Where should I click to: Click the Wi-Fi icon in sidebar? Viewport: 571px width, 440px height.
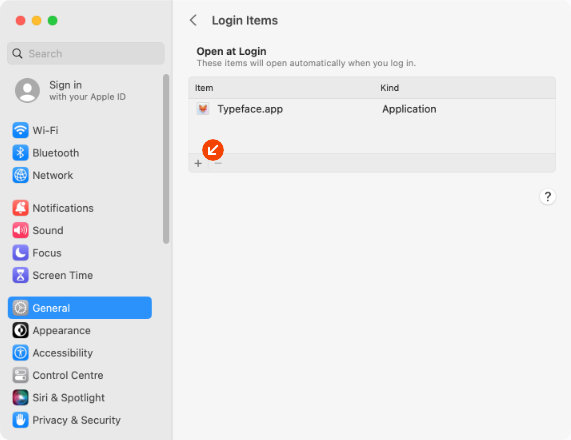pos(20,130)
